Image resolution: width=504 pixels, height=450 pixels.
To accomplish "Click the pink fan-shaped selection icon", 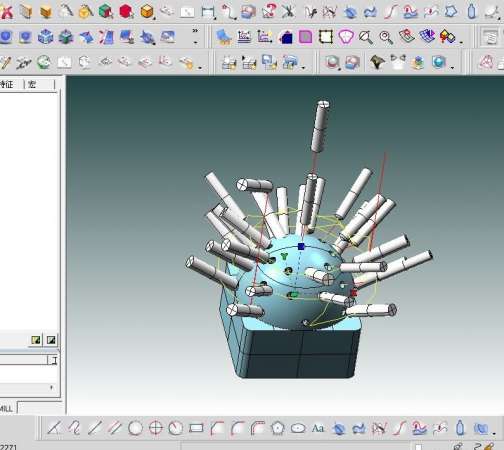I will point(346,37).
